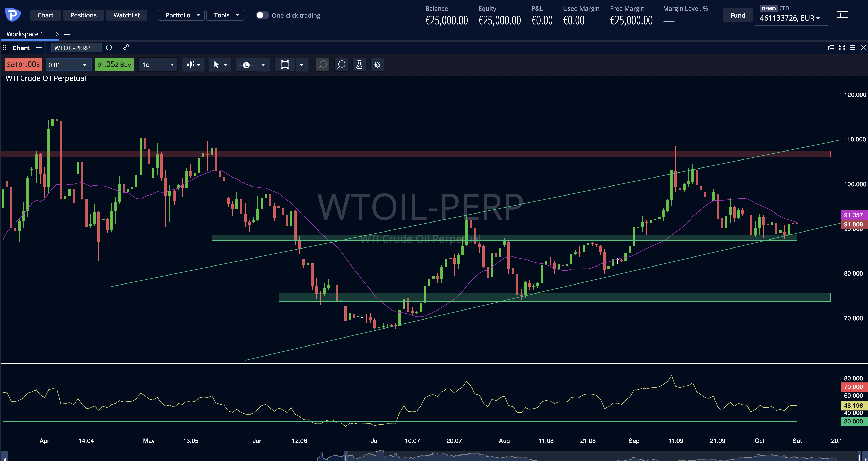Select the cursor pointer tool
868x461 pixels.
[216, 65]
